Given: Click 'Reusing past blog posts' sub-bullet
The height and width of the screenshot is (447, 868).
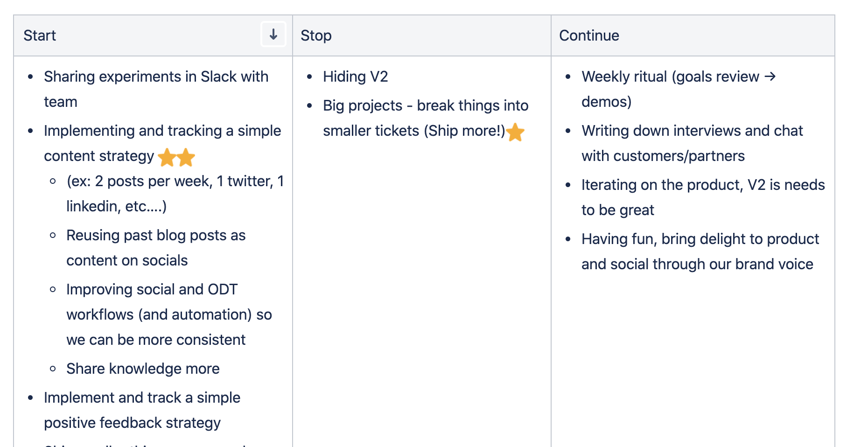Looking at the screenshot, I should (x=156, y=235).
